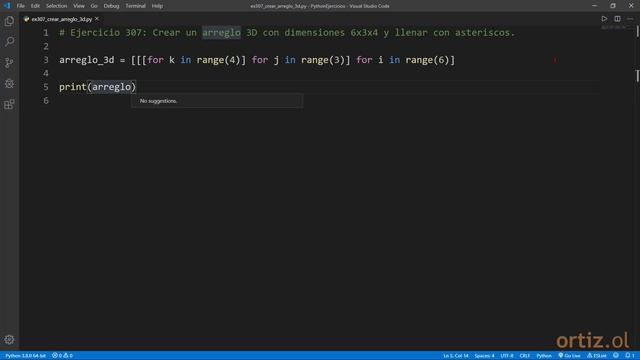Open the Edit menu
640x360 pixels.
[x=36, y=6]
